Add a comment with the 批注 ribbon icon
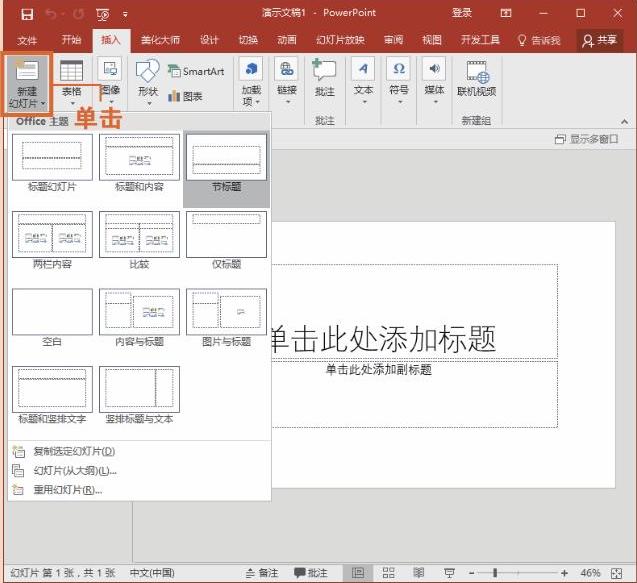This screenshot has height=583, width=637. coord(324,79)
